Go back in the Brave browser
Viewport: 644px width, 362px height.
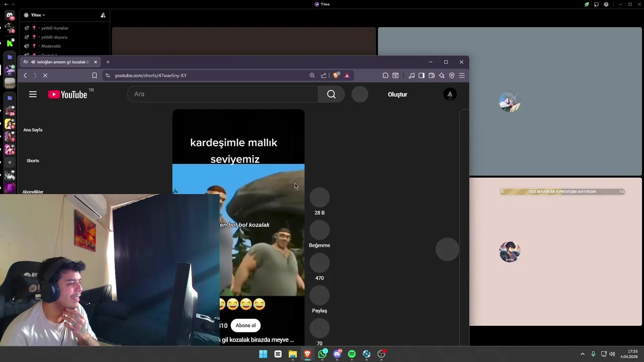[25, 75]
